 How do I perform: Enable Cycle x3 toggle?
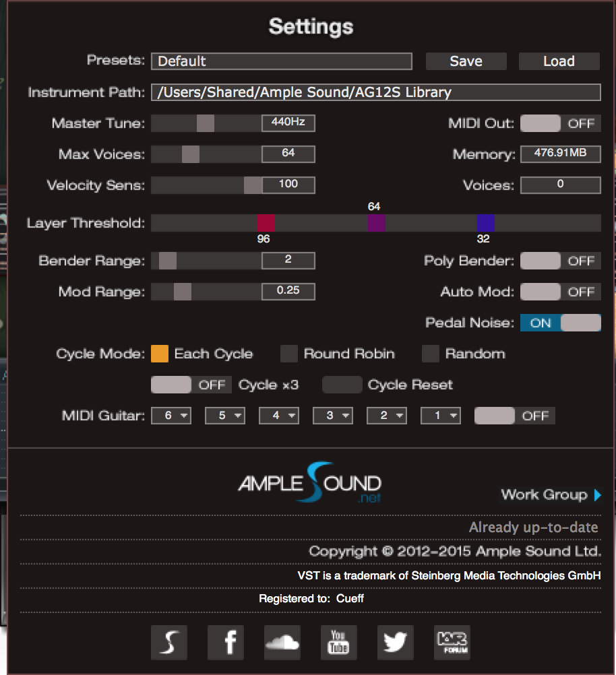click(x=191, y=384)
